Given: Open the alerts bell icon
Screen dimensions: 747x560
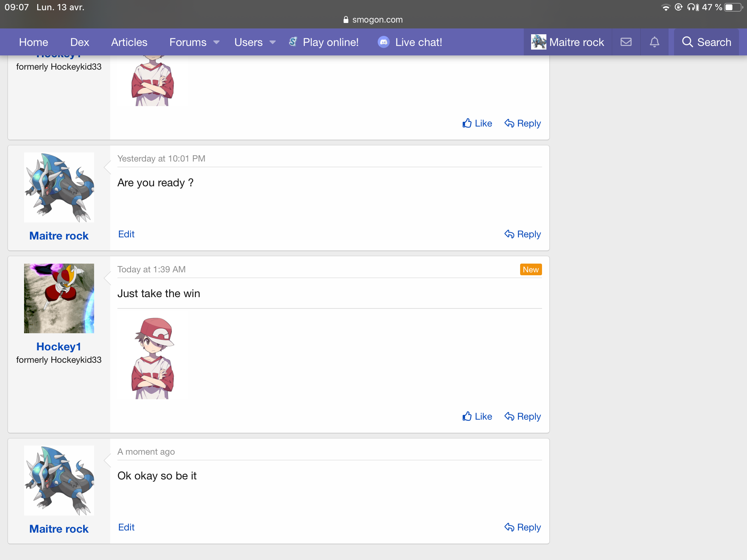Looking at the screenshot, I should pyautogui.click(x=654, y=42).
